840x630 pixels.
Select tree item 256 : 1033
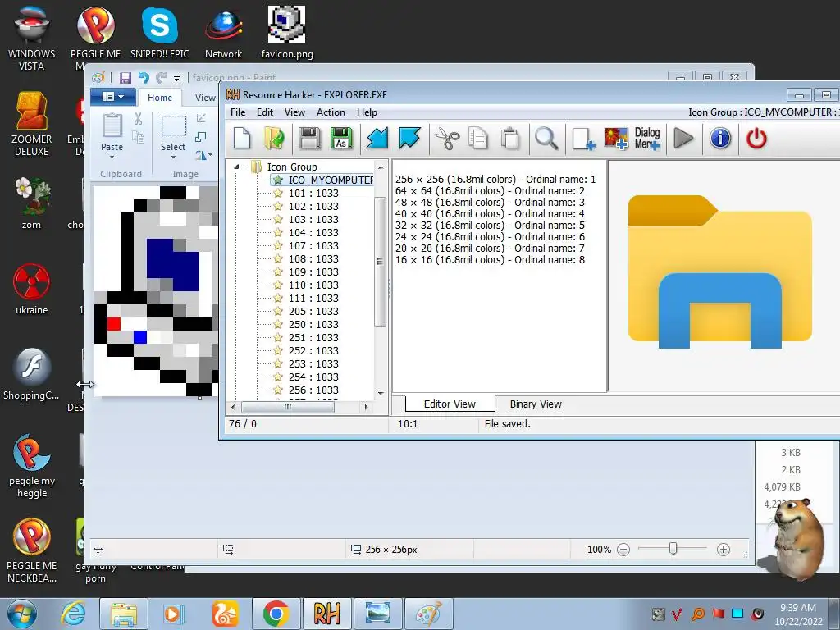(313, 390)
